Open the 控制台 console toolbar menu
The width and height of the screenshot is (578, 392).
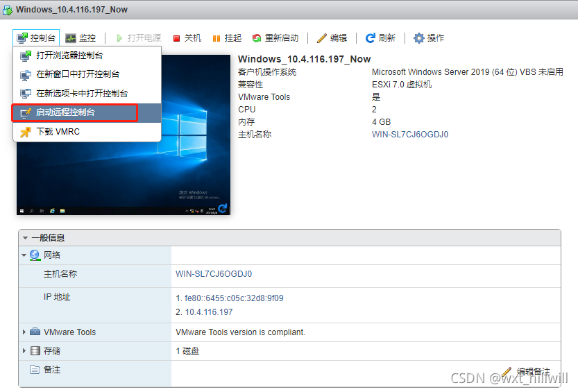click(36, 38)
